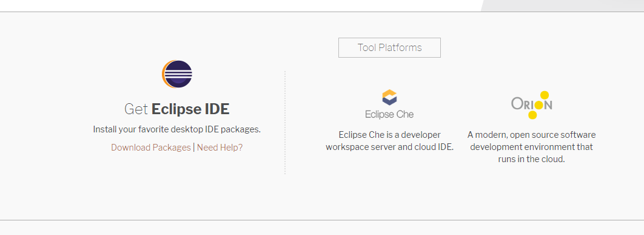
Task: Click the Orion 'modern, open source software' description
Action: pos(531,147)
